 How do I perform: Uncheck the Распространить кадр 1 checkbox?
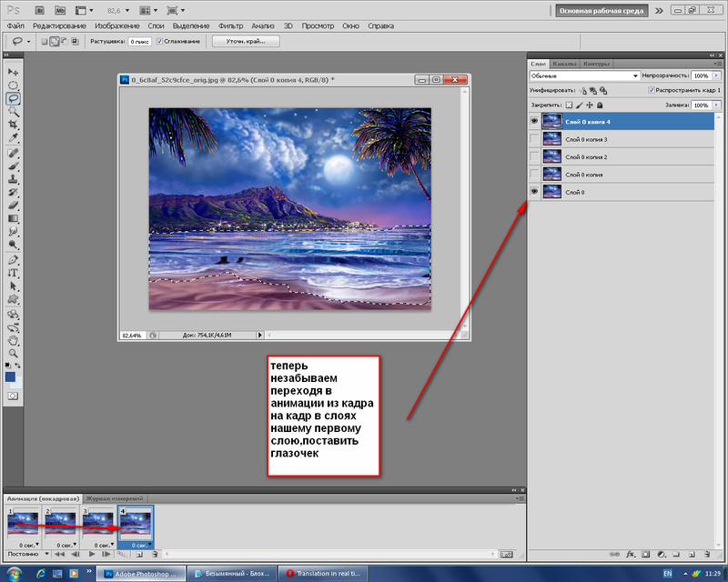(x=652, y=90)
